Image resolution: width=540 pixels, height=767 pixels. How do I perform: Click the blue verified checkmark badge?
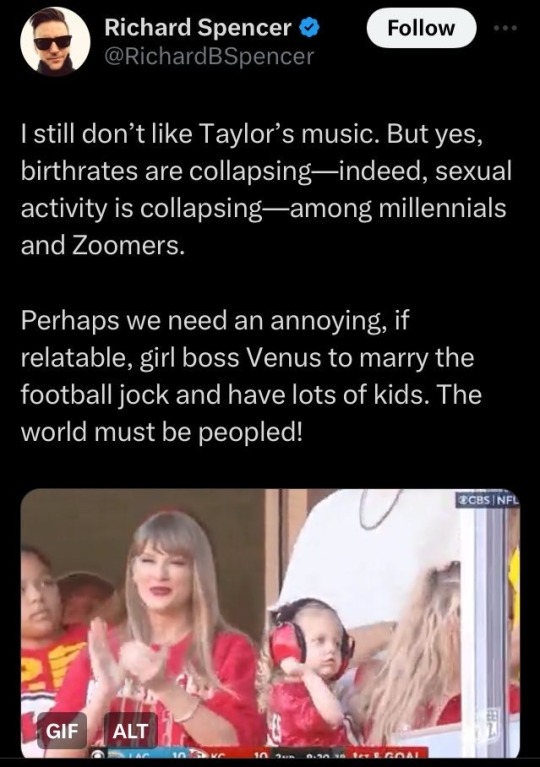(309, 27)
